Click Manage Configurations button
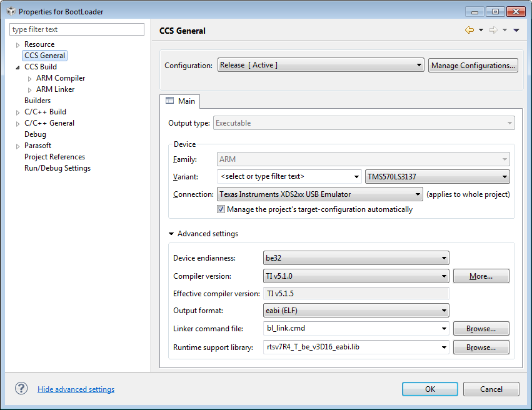 tap(473, 65)
